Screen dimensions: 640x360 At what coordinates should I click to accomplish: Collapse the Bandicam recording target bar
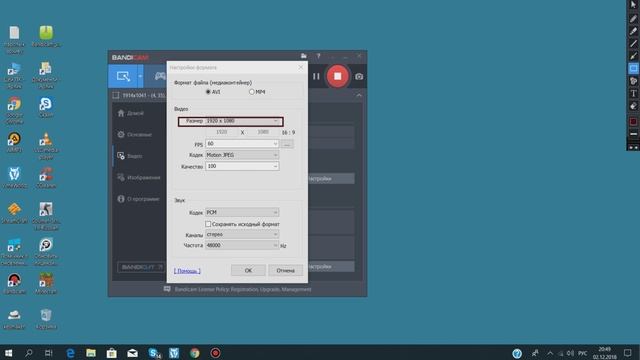click(359, 96)
